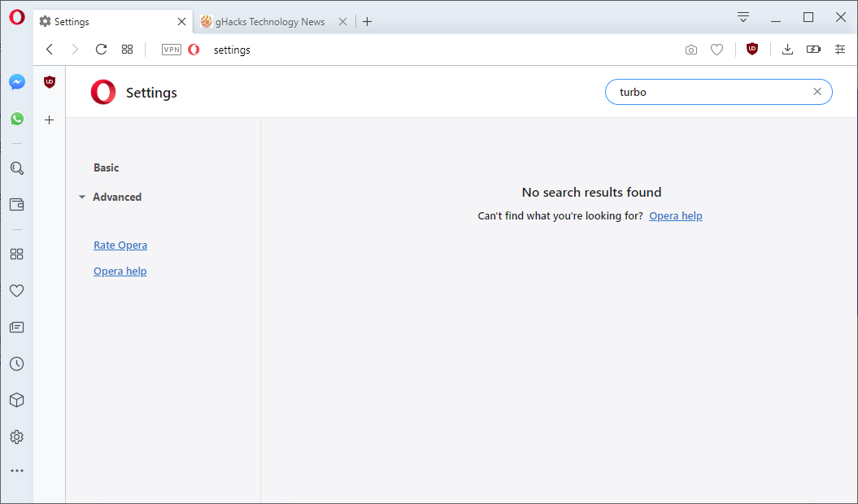Open uBlock Origin in the sidebar panel
The image size is (858, 504).
coord(50,82)
